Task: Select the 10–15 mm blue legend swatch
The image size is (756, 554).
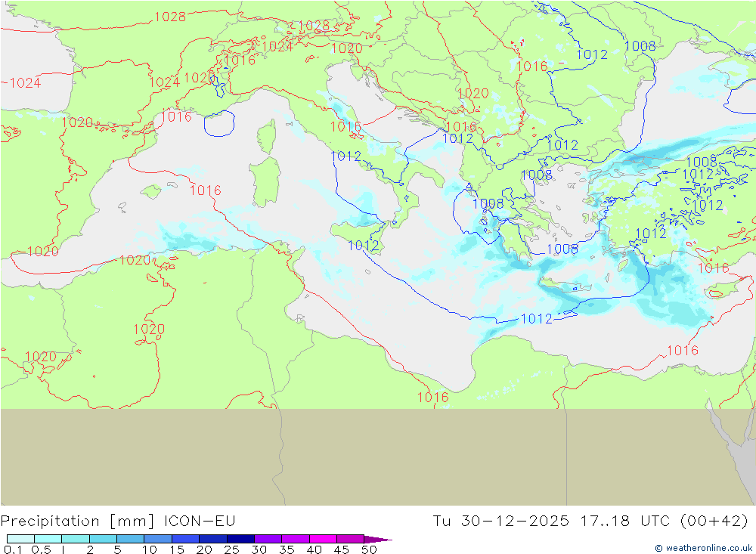Action: coord(158,539)
